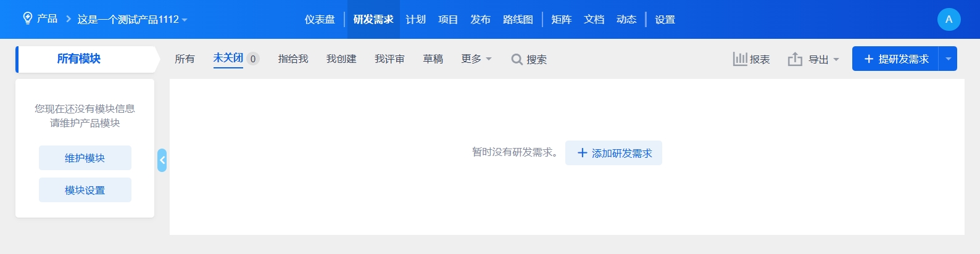Viewport: 980px width, 254px height.
Task: Click the 搜索 magnifier button
Action: 529,59
